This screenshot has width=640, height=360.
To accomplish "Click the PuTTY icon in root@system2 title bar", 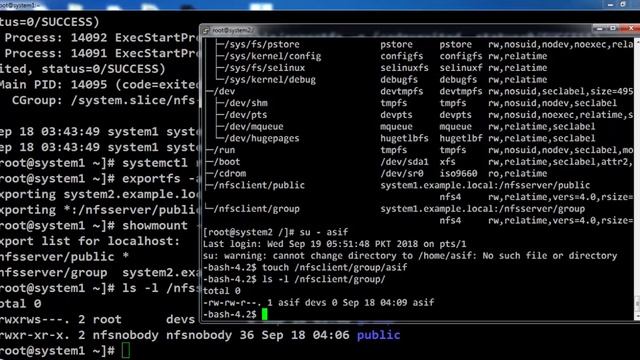I will [x=206, y=30].
